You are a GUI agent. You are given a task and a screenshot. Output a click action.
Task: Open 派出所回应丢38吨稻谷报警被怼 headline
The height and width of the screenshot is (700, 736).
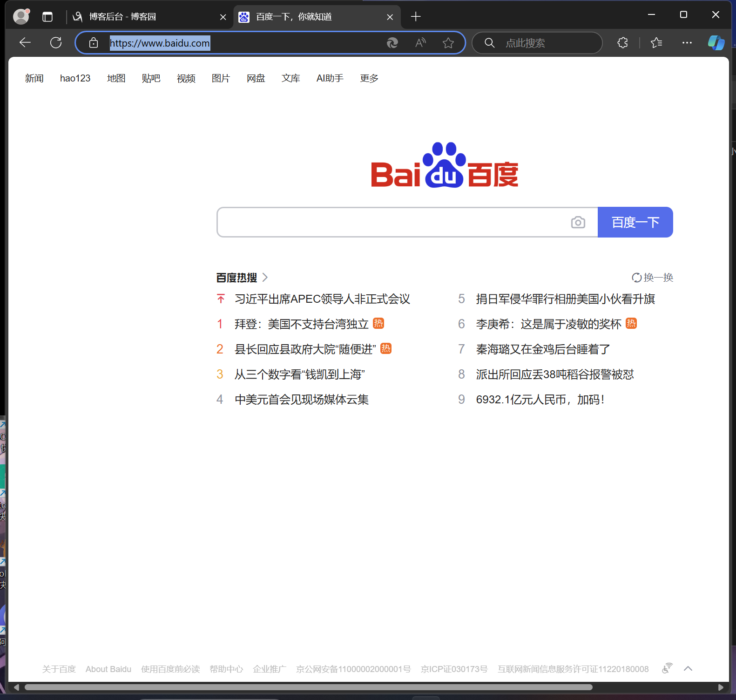point(555,374)
